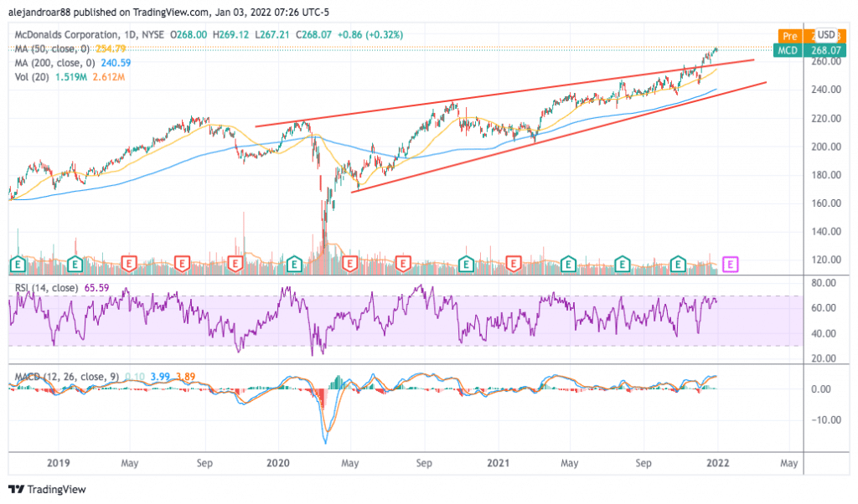Select the lower red trendline

[559, 137]
